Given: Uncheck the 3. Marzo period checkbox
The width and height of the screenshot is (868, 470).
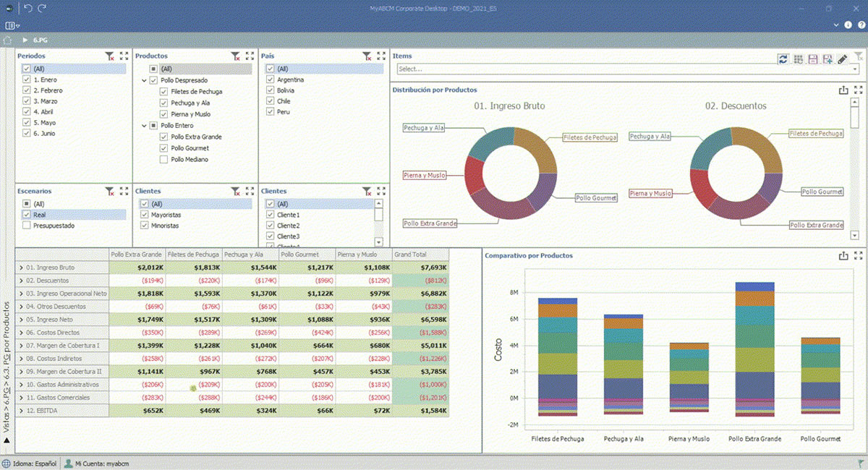Looking at the screenshot, I should coord(27,101).
